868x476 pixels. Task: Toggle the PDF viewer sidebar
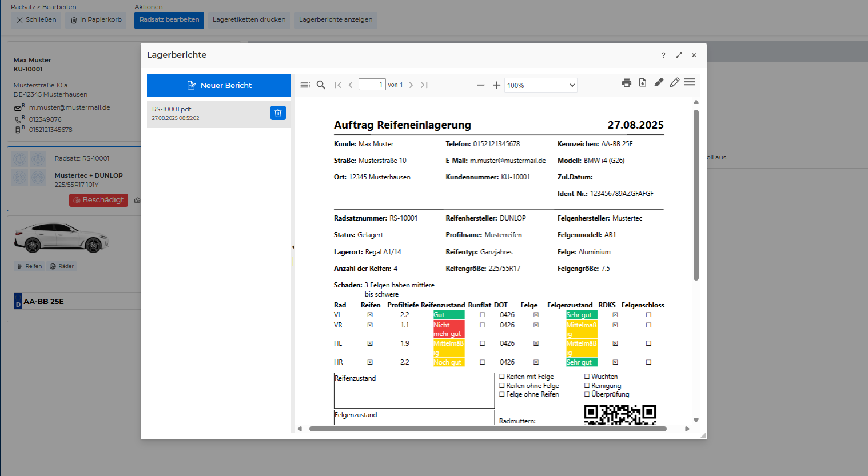pyautogui.click(x=305, y=85)
